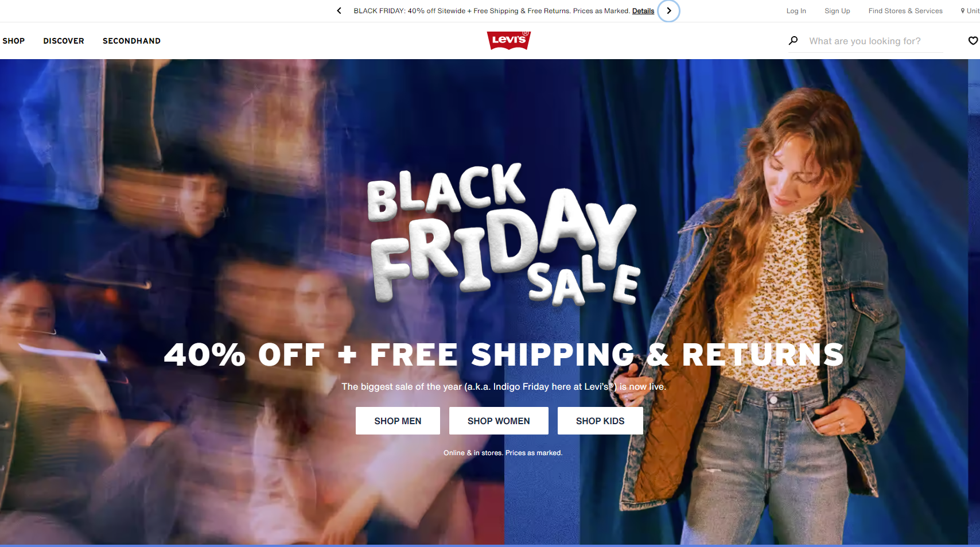Open the favorites heart icon
Image resolution: width=980 pixels, height=547 pixels.
(973, 41)
